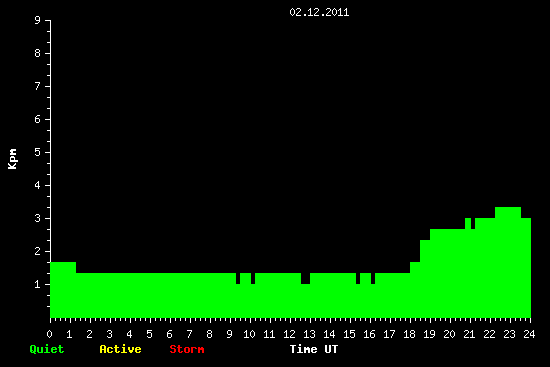Click the Kp value 5 axis label
Viewport: 550px width, 367px height.
click(x=38, y=152)
